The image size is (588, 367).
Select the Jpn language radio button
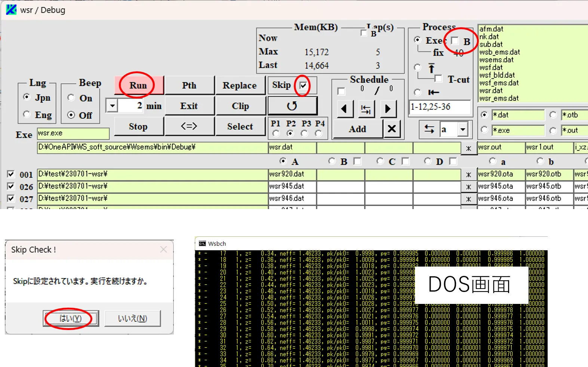(x=27, y=97)
